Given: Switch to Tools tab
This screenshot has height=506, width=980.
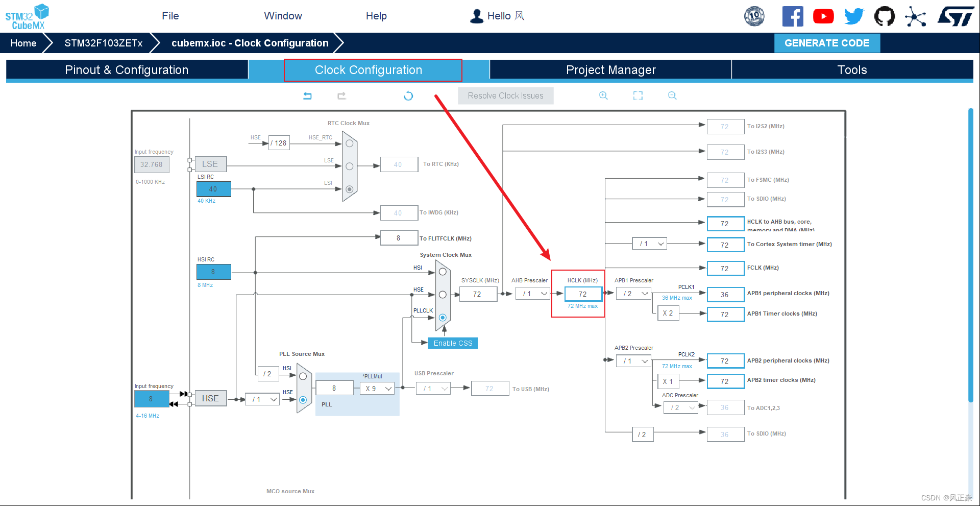Looking at the screenshot, I should pos(852,70).
